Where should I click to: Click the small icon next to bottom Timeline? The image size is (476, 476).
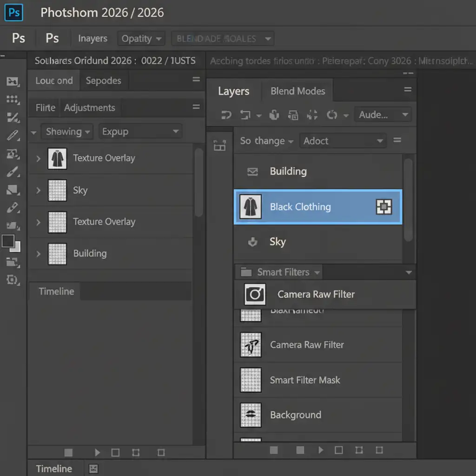pyautogui.click(x=93, y=469)
